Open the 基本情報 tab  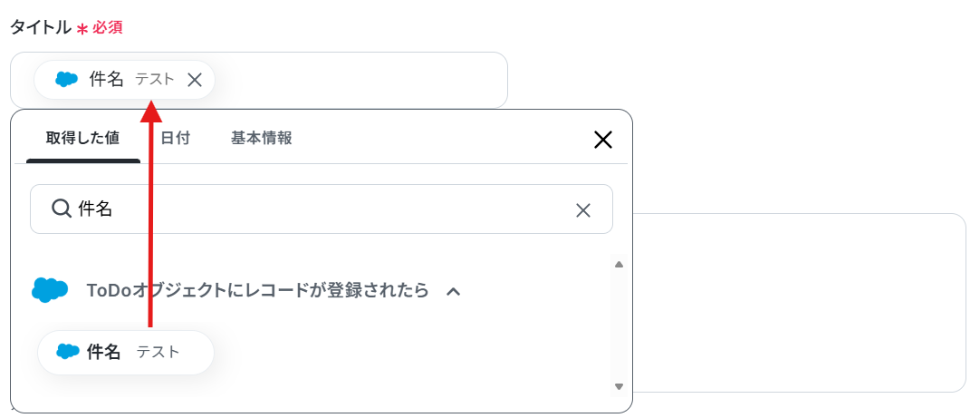[261, 139]
